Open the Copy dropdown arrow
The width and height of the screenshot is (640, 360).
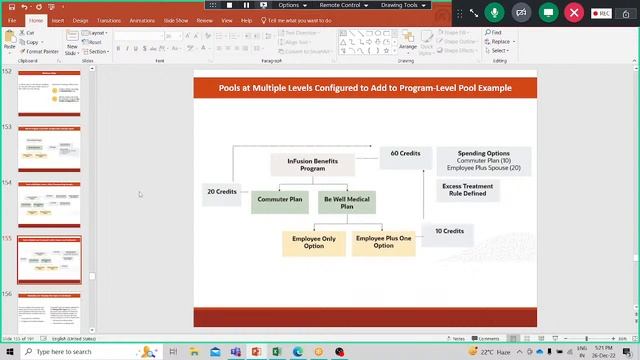point(42,42)
